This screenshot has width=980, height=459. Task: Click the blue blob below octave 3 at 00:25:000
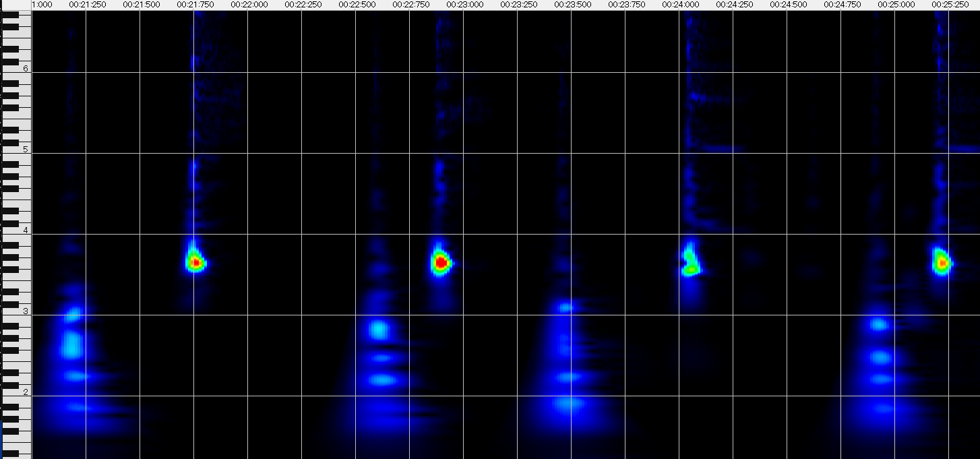coord(878,324)
